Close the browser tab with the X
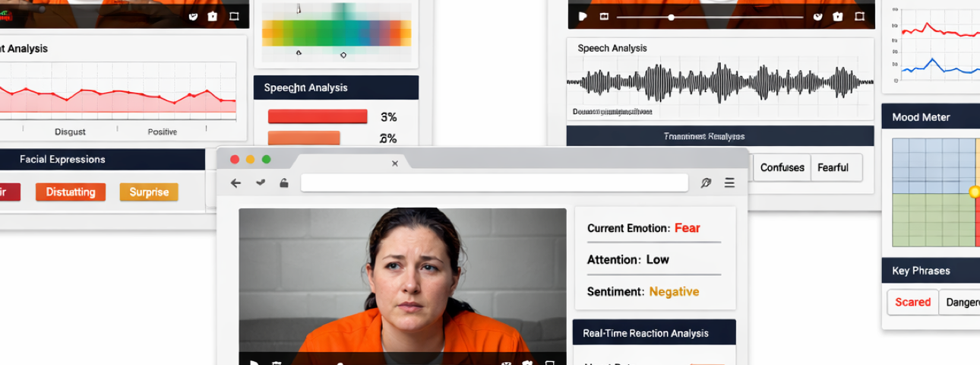The height and width of the screenshot is (365, 980). click(x=394, y=163)
